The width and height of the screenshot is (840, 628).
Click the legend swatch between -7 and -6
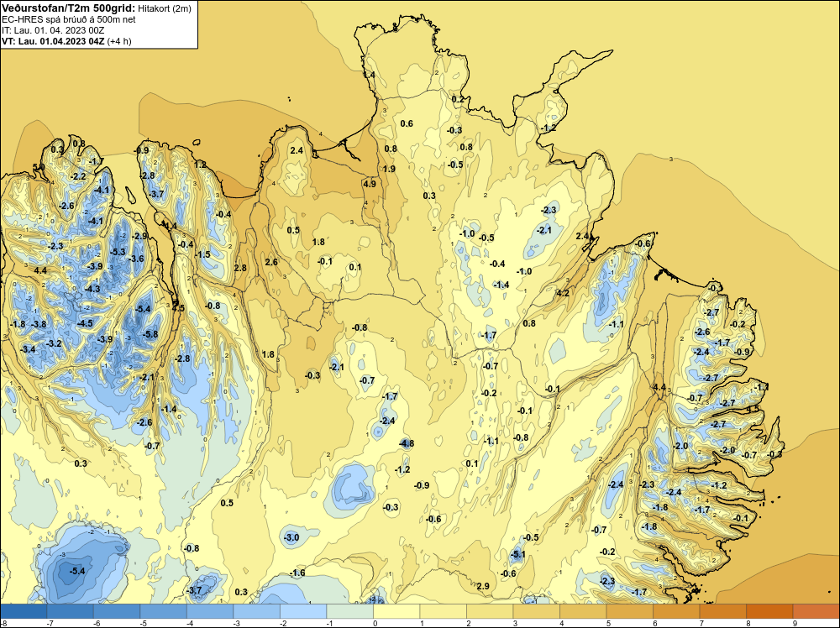click(x=71, y=611)
